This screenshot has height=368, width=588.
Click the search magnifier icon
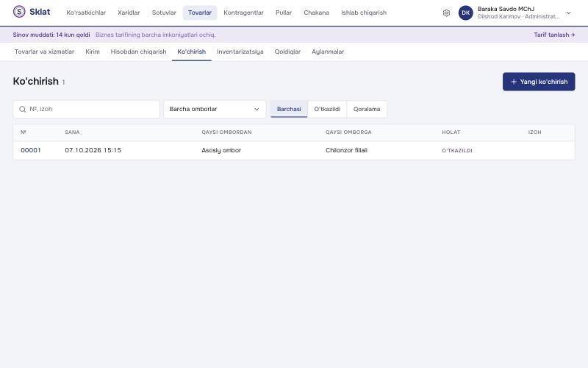[23, 109]
